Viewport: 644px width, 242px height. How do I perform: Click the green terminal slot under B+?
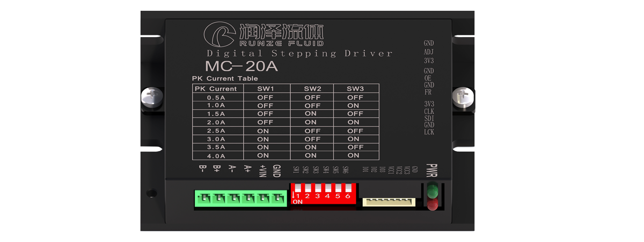coord(219,198)
